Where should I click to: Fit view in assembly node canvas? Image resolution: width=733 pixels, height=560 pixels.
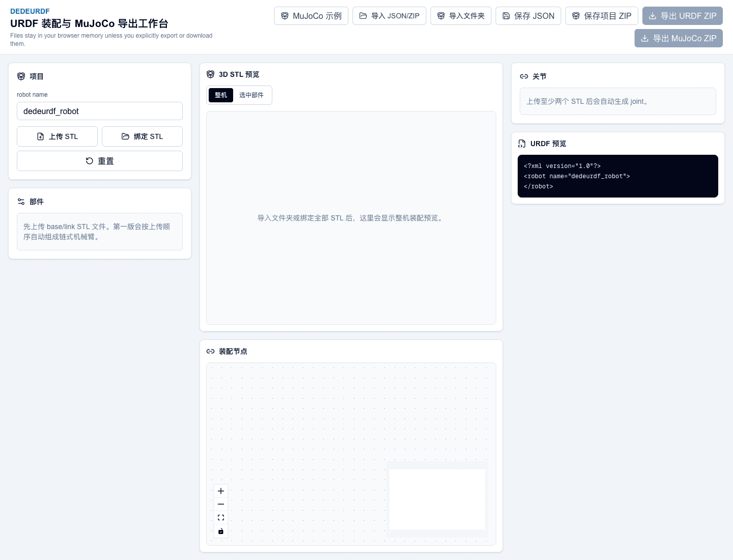pos(221,518)
